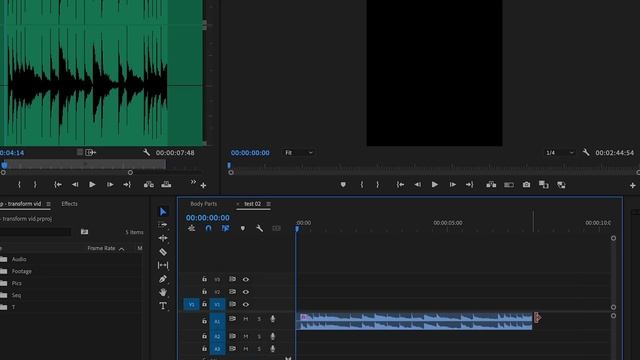
Task: Open playback resolution 1/4 dropdown
Action: point(559,153)
